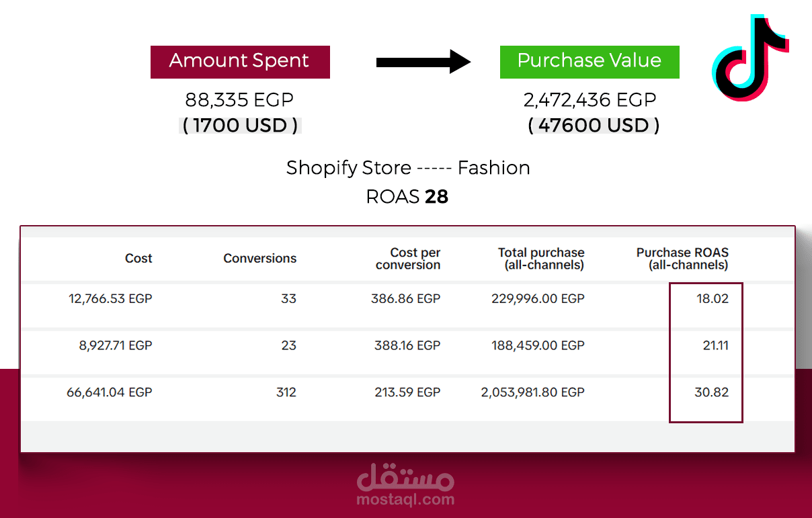Open the mostaql.com link
812x518 pixels.
(x=405, y=499)
